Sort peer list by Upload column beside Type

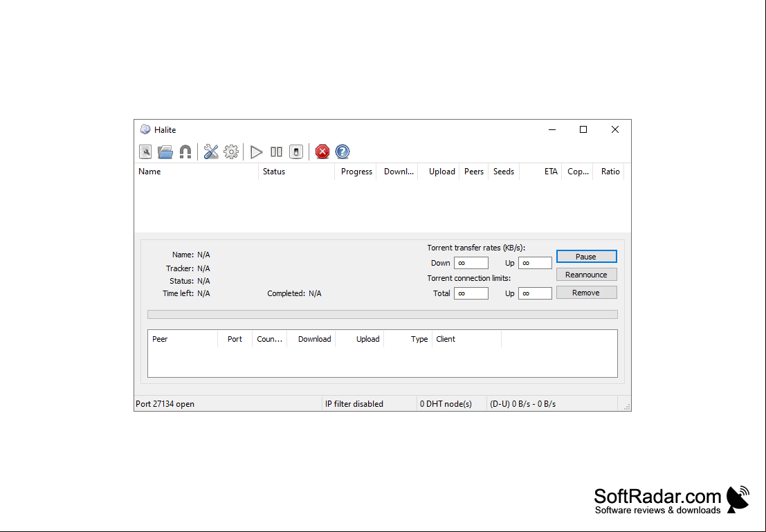360,339
